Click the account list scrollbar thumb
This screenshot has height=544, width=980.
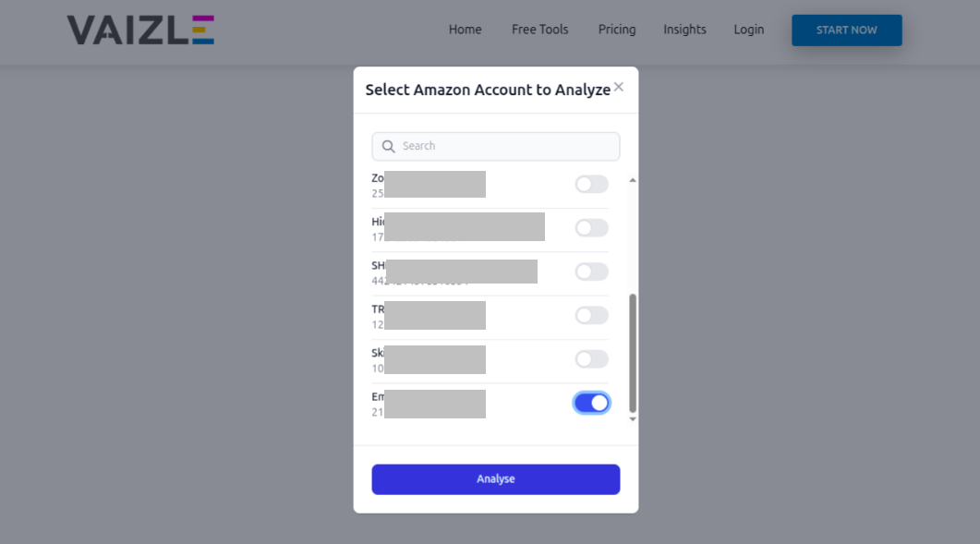coord(633,354)
